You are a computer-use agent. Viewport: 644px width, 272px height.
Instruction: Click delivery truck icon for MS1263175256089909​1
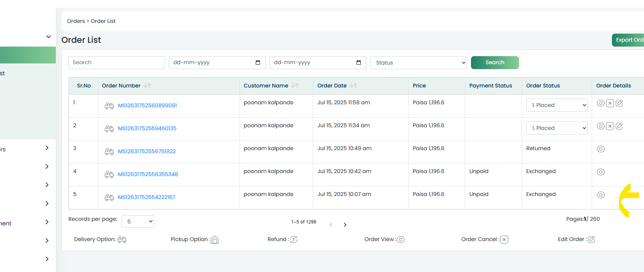[109, 106]
